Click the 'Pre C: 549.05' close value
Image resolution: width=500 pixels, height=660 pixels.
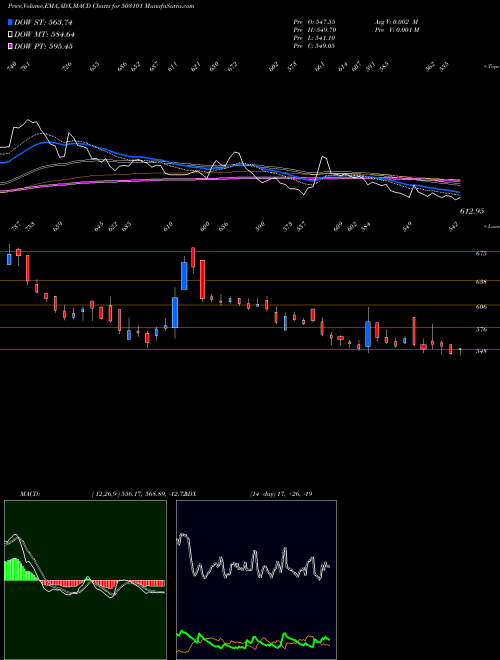[x=314, y=46]
